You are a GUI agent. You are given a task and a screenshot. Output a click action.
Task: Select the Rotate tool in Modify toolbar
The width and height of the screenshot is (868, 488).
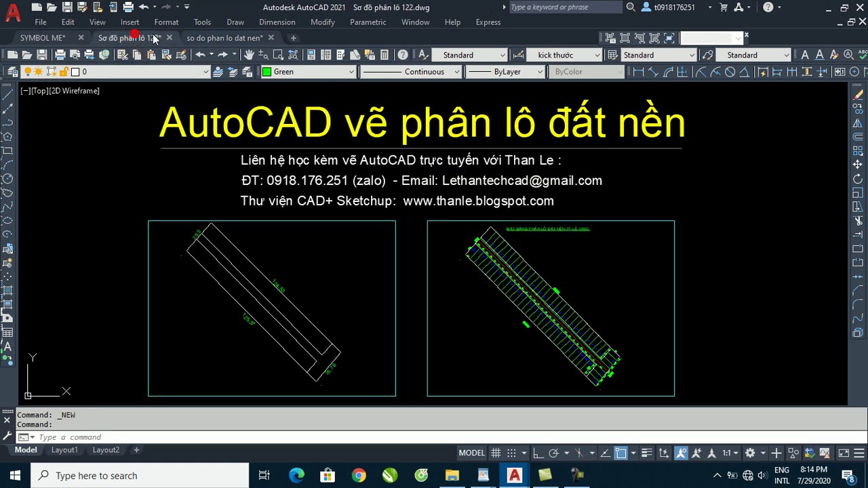click(858, 179)
